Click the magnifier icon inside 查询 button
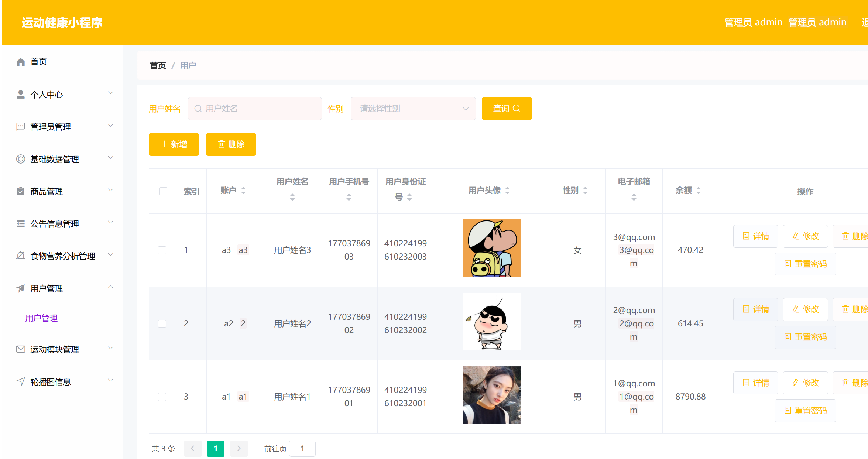The height and width of the screenshot is (459, 868). (517, 108)
